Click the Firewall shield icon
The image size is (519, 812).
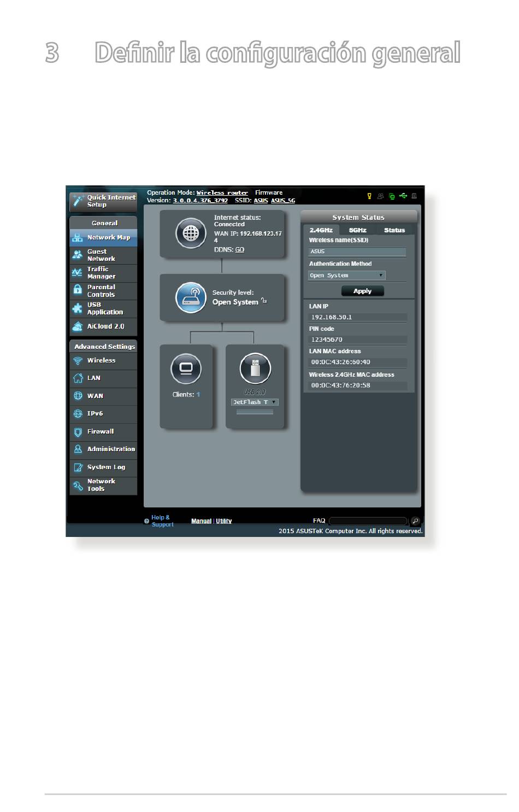pyautogui.click(x=78, y=432)
